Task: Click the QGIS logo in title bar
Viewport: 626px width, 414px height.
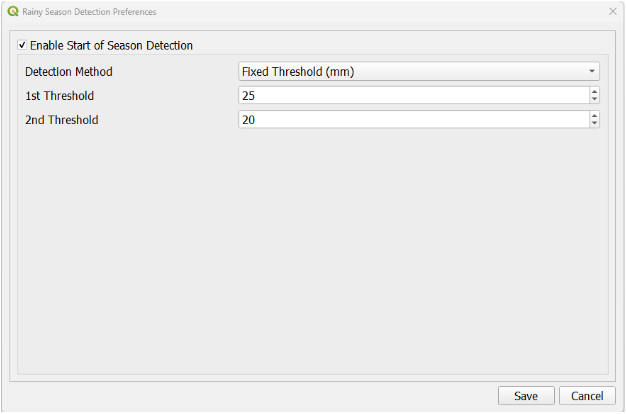Action: 12,11
